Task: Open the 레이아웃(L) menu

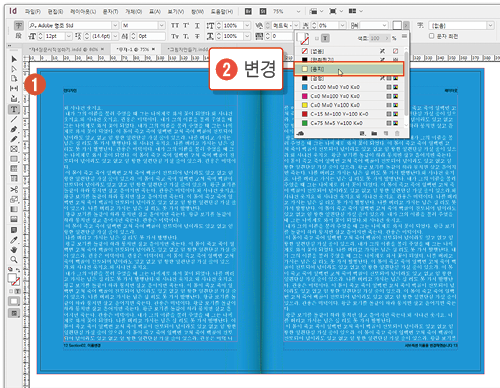Action: pyautogui.click(x=83, y=12)
